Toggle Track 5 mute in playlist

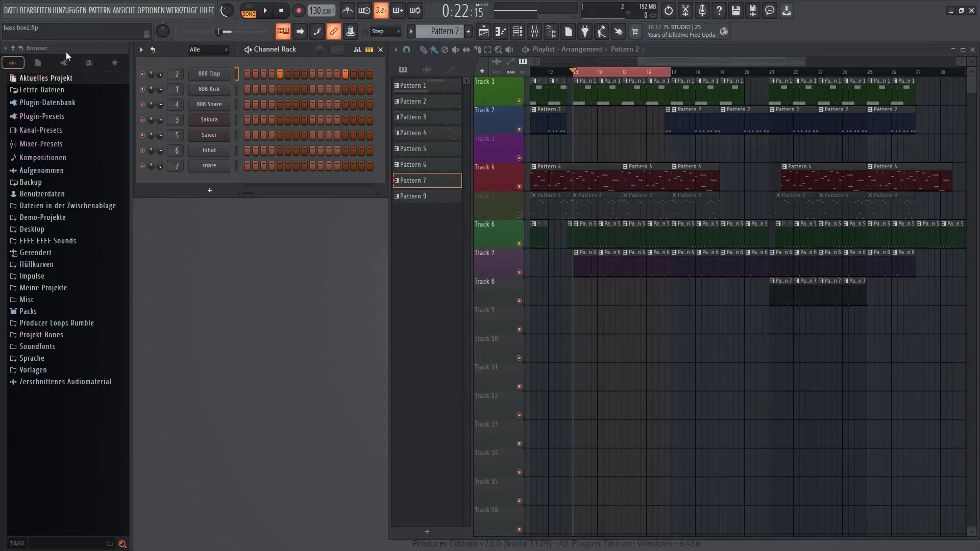(x=520, y=215)
